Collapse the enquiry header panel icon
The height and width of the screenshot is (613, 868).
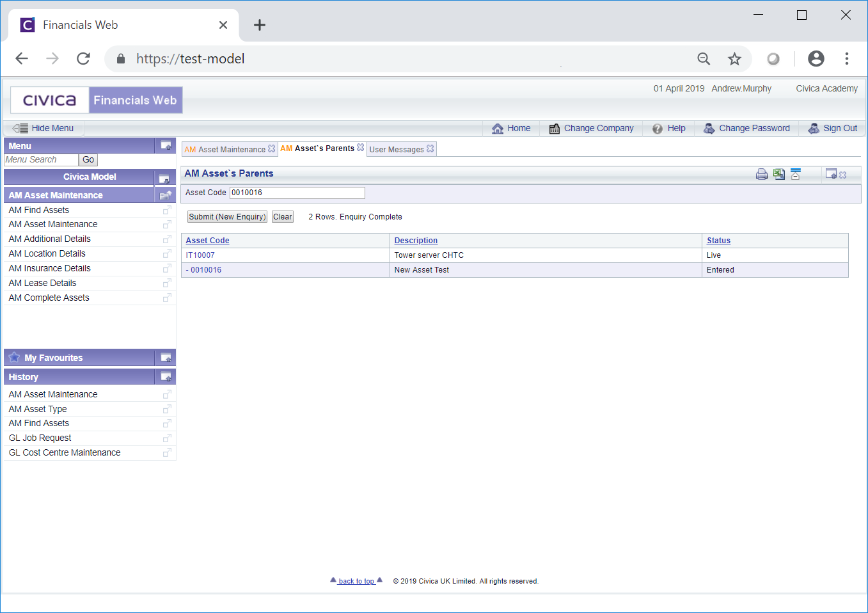(x=796, y=174)
